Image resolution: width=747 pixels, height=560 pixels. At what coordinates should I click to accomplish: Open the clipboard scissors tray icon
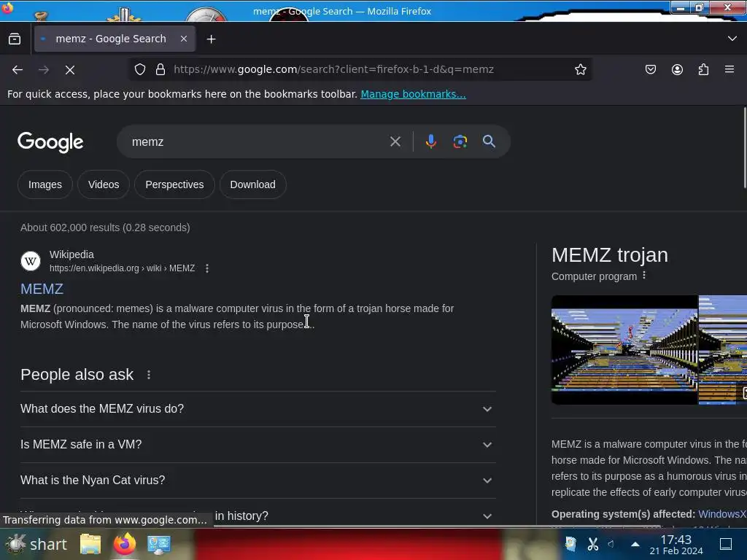tap(592, 544)
